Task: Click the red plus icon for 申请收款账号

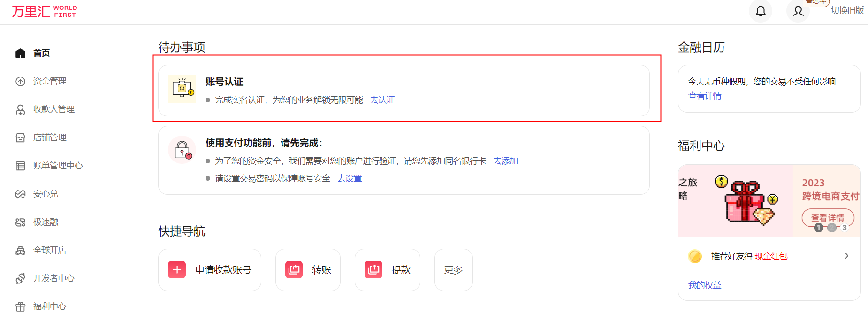Action: (177, 269)
